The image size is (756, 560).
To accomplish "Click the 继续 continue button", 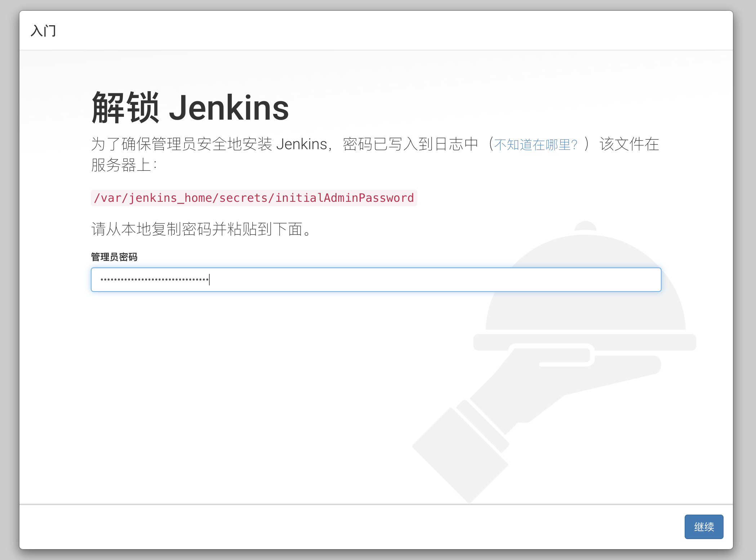I will (703, 526).
